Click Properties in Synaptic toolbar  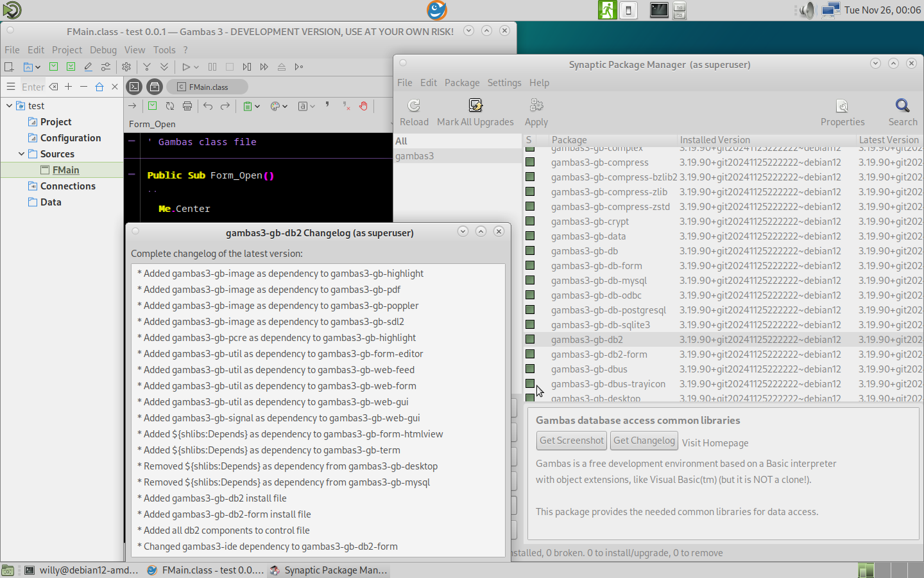click(x=843, y=112)
